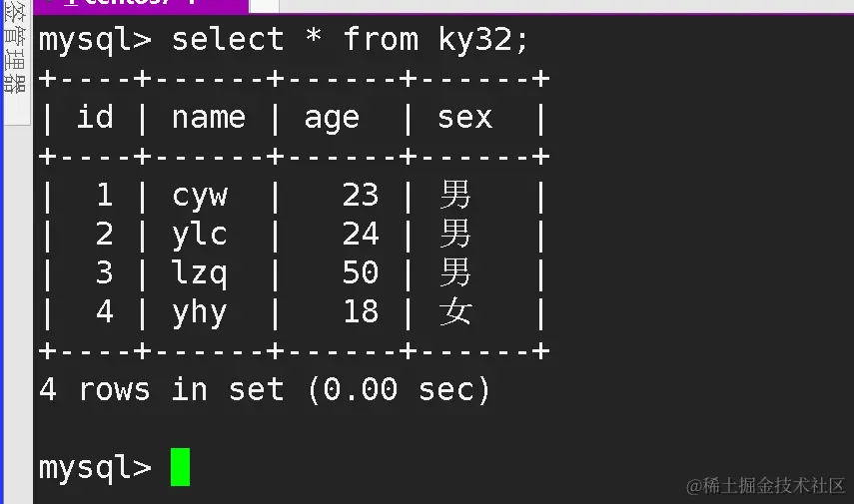This screenshot has width=854, height=504.
Task: Click the age value 23
Action: coord(360,195)
